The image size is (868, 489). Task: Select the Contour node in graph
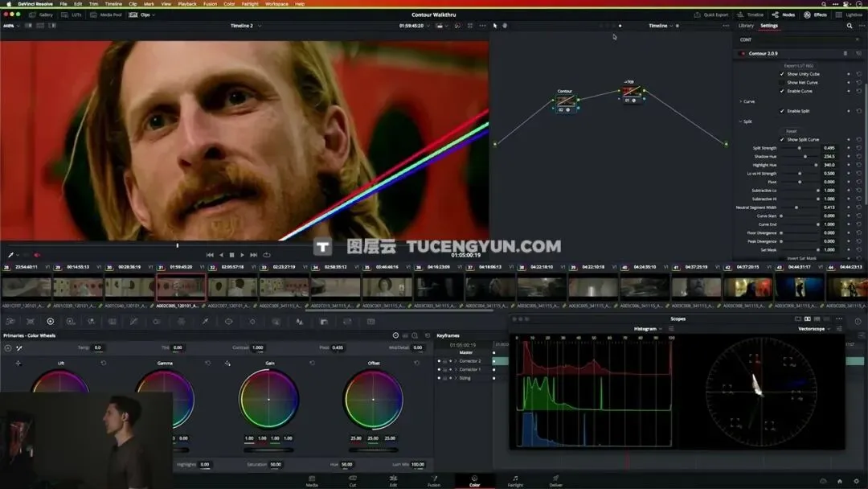tap(565, 101)
